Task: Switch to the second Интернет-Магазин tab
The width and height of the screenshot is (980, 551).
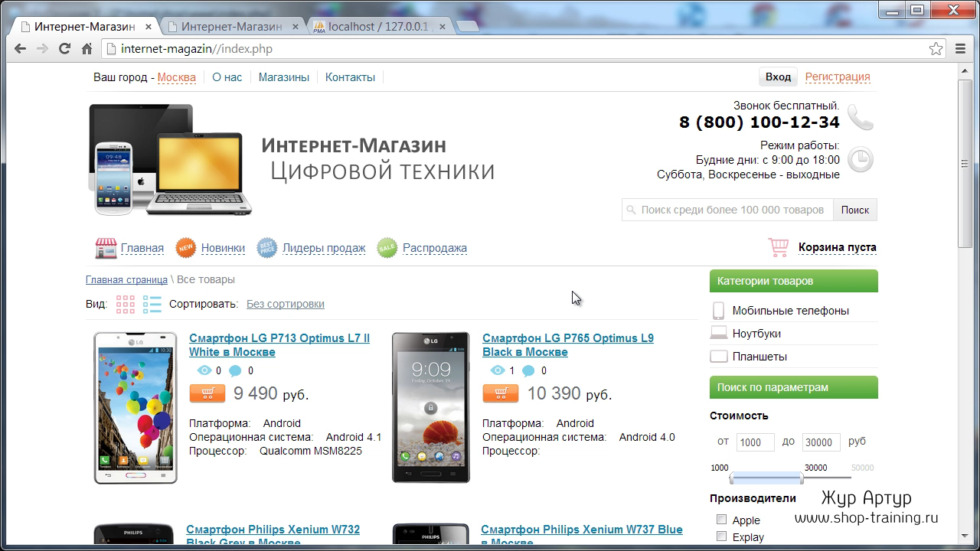Action: tap(231, 27)
